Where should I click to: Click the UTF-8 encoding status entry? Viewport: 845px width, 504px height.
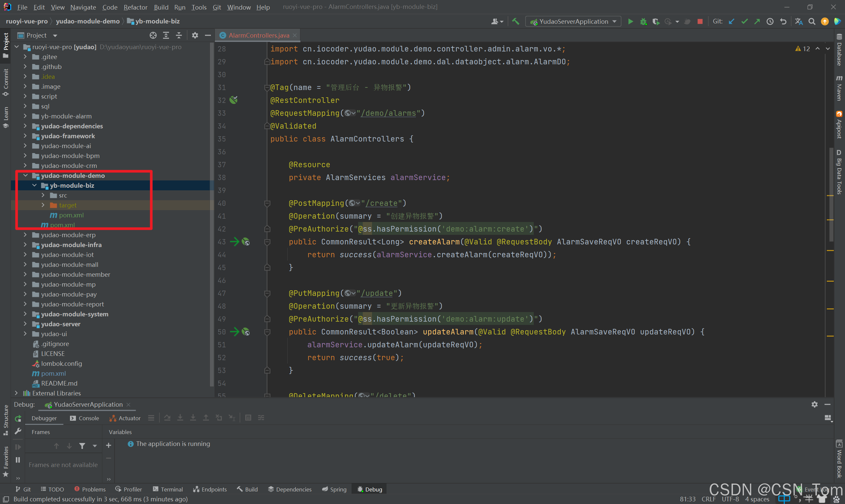click(x=730, y=499)
